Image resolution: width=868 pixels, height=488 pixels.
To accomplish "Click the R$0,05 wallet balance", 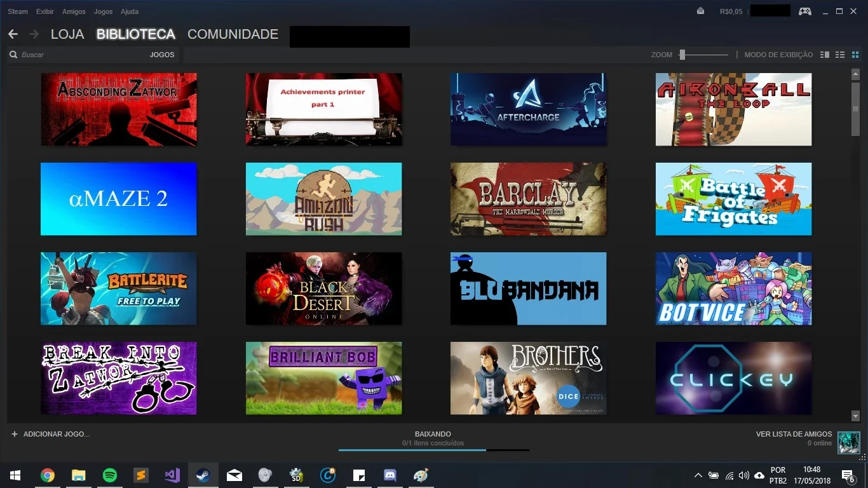I will coord(731,11).
